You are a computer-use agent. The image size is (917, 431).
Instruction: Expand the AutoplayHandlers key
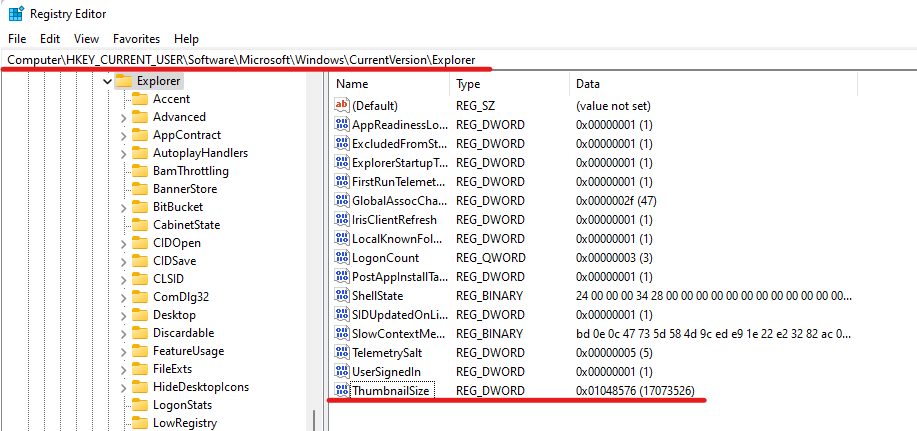[x=123, y=154]
